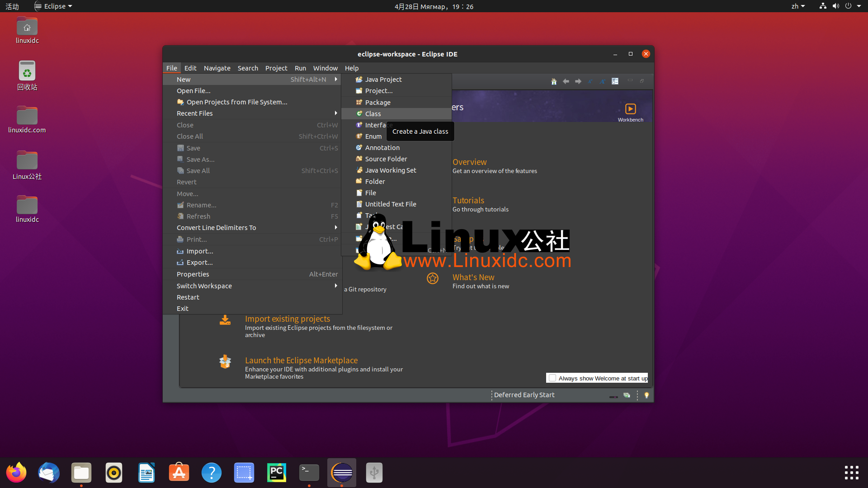
Task: Open the Help menu
Action: pyautogui.click(x=352, y=68)
